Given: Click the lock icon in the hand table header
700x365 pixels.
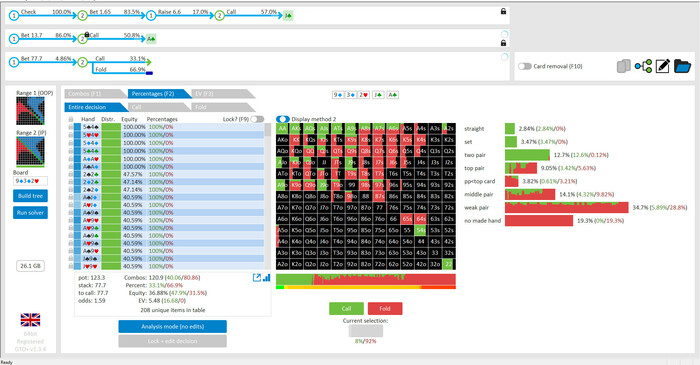Looking at the screenshot, I should tap(71, 119).
